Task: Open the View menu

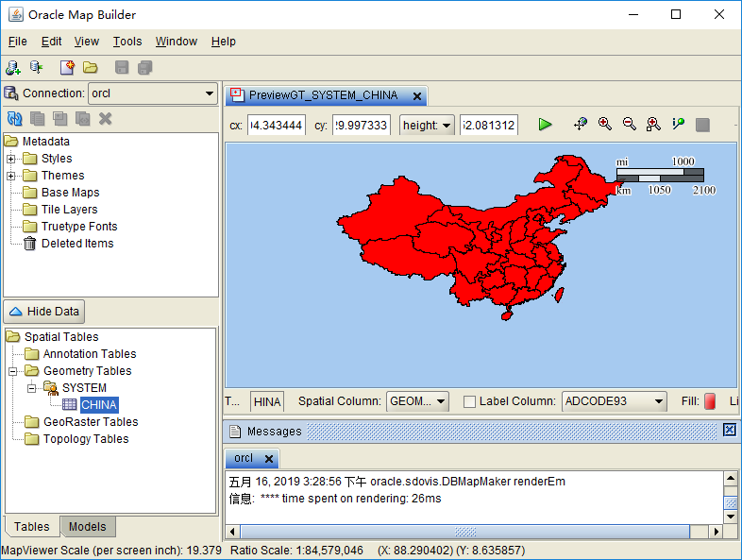Action: [87, 42]
